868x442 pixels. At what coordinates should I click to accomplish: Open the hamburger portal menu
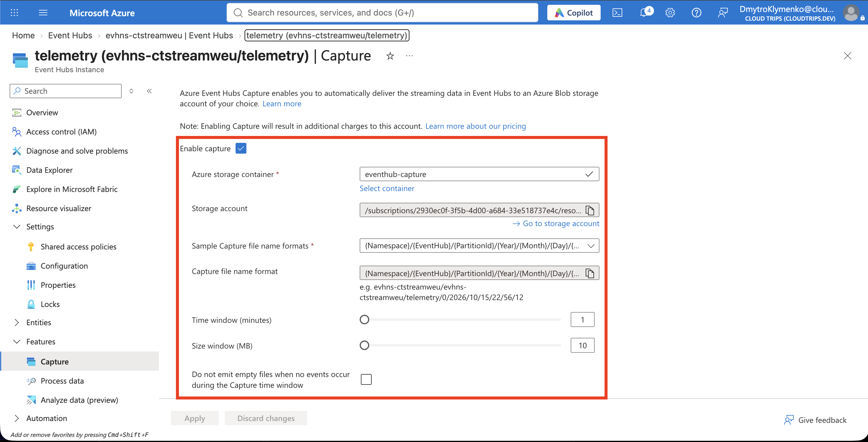coord(43,13)
